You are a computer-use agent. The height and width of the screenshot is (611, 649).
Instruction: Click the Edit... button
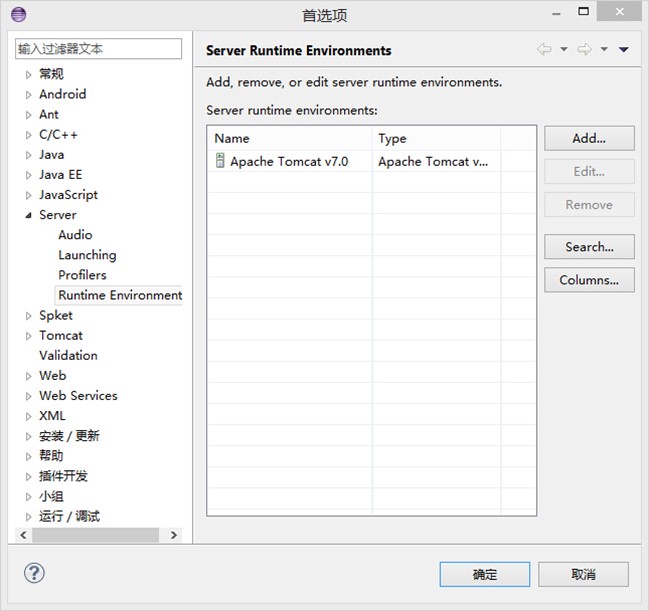589,171
